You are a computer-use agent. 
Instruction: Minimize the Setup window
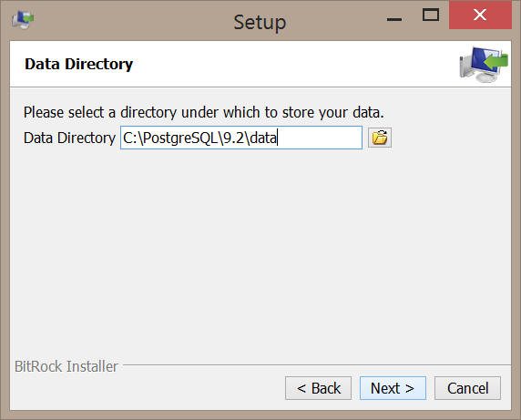(394, 19)
